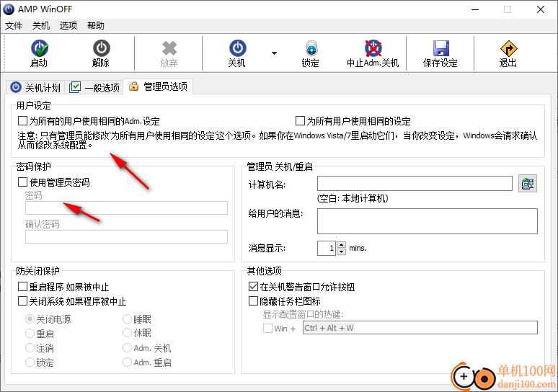
Task: Click the 保存设定 floppy disk icon
Action: click(x=441, y=48)
